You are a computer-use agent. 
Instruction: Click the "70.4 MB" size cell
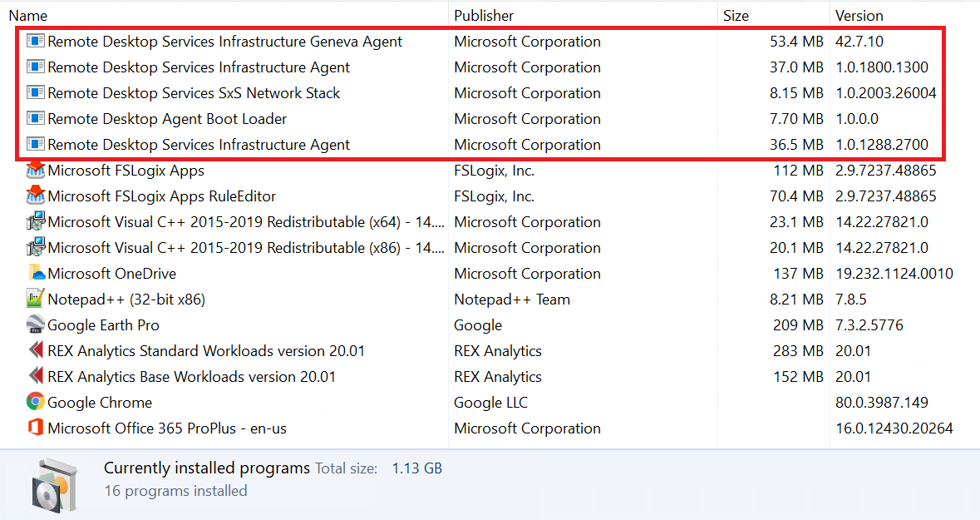(796, 196)
